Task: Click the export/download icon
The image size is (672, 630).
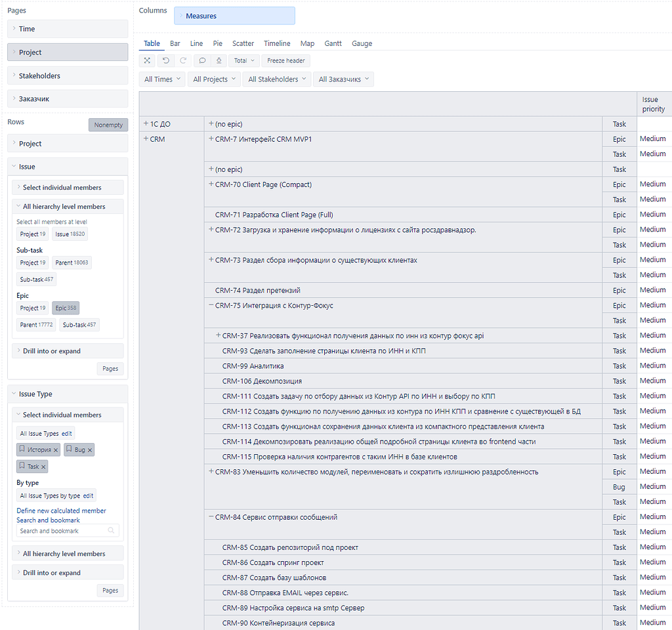Action: point(218,60)
